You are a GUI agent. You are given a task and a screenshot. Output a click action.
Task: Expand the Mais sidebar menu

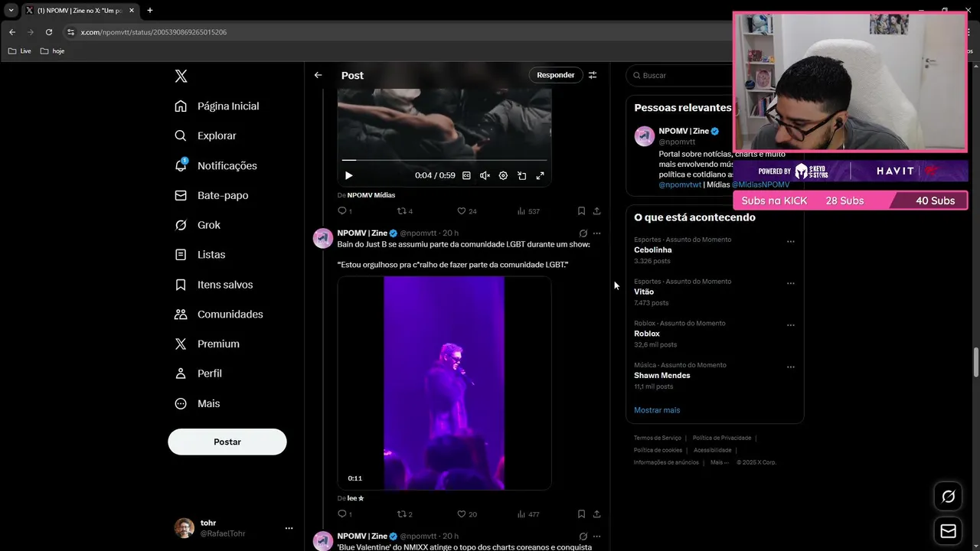pos(198,403)
